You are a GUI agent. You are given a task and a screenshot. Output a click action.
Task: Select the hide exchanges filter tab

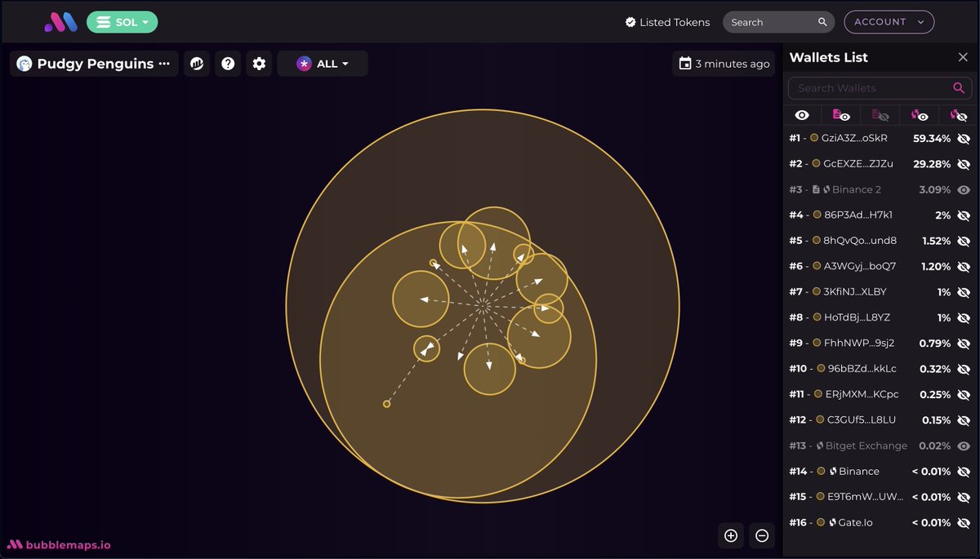[957, 115]
